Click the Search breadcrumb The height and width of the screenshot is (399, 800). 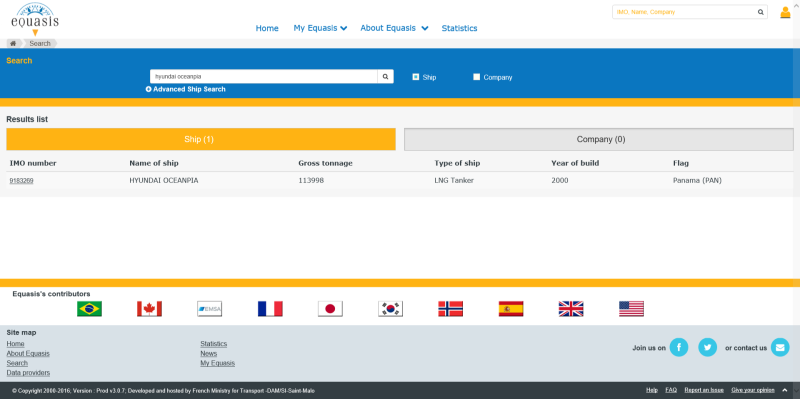40,43
